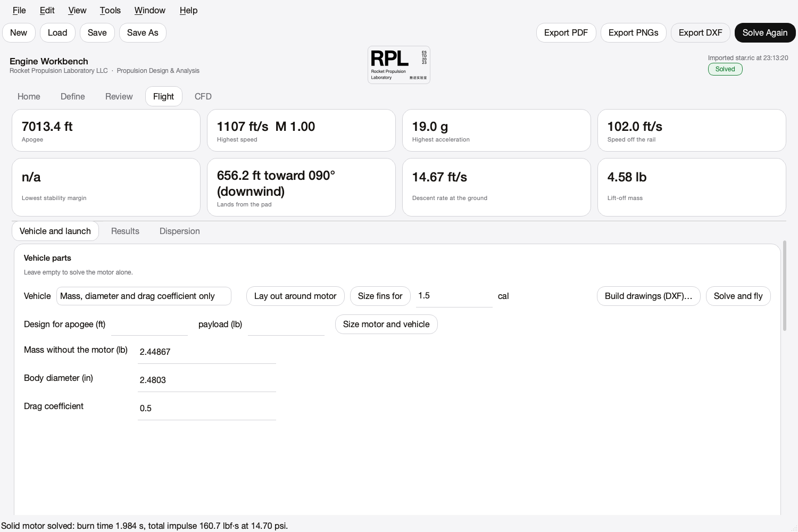
Task: Open the View menu
Action: [77, 10]
